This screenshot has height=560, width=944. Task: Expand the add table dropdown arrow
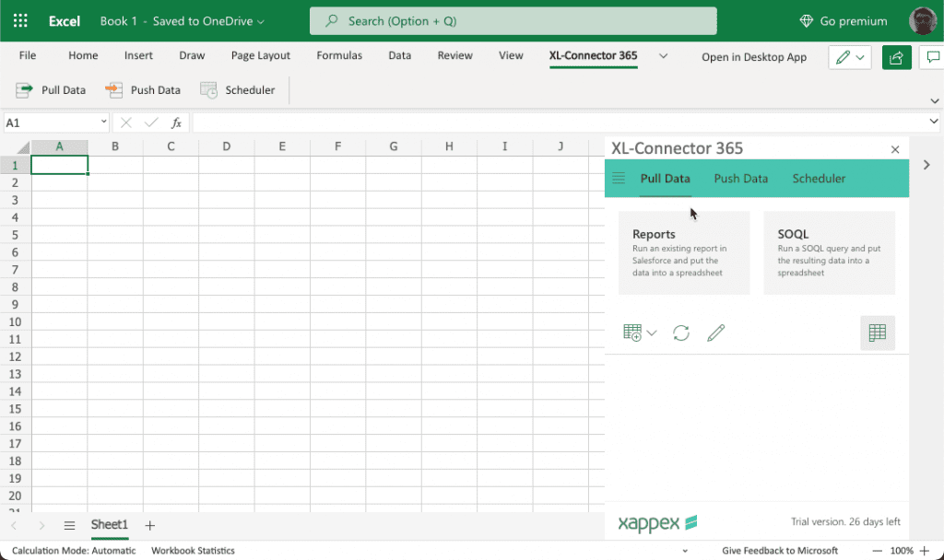coord(652,333)
